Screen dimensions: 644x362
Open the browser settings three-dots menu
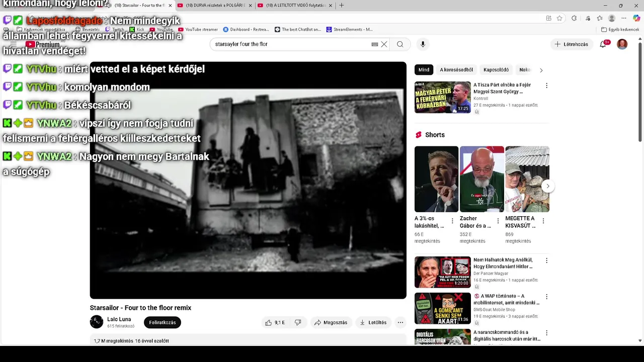point(624,18)
